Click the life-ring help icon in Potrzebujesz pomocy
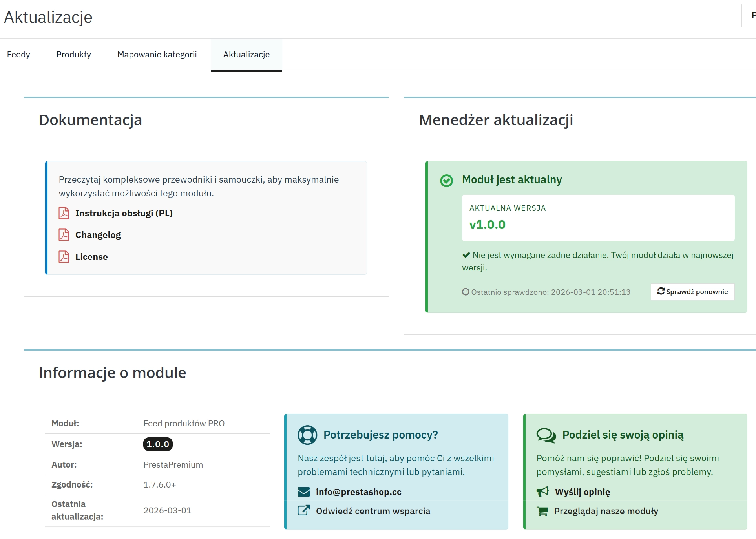 click(x=307, y=435)
